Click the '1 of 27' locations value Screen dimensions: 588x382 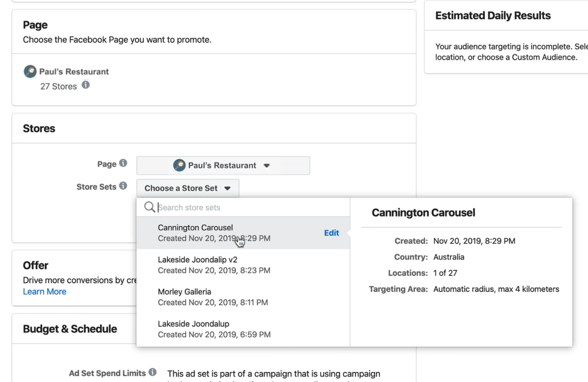[445, 273]
